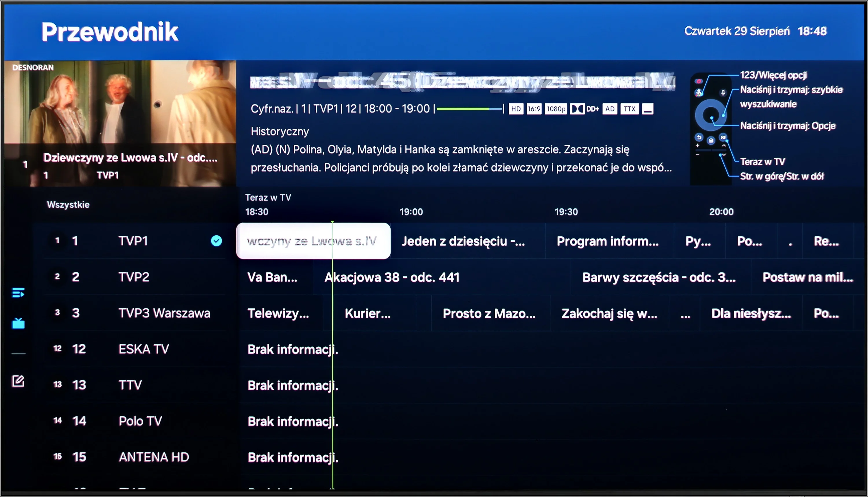Screen dimensions: 868x497
Task: Click the remote control illustration
Action: pyautogui.click(x=711, y=129)
